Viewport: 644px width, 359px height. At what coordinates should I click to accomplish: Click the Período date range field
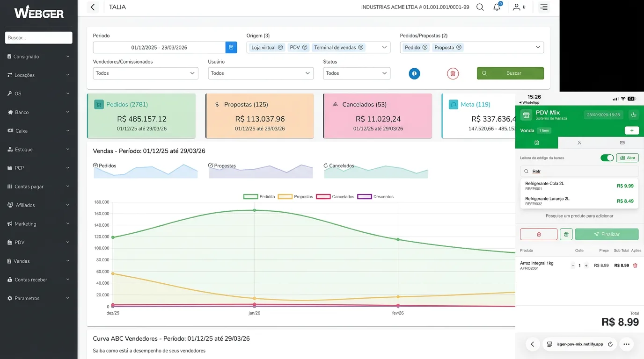[x=159, y=47]
